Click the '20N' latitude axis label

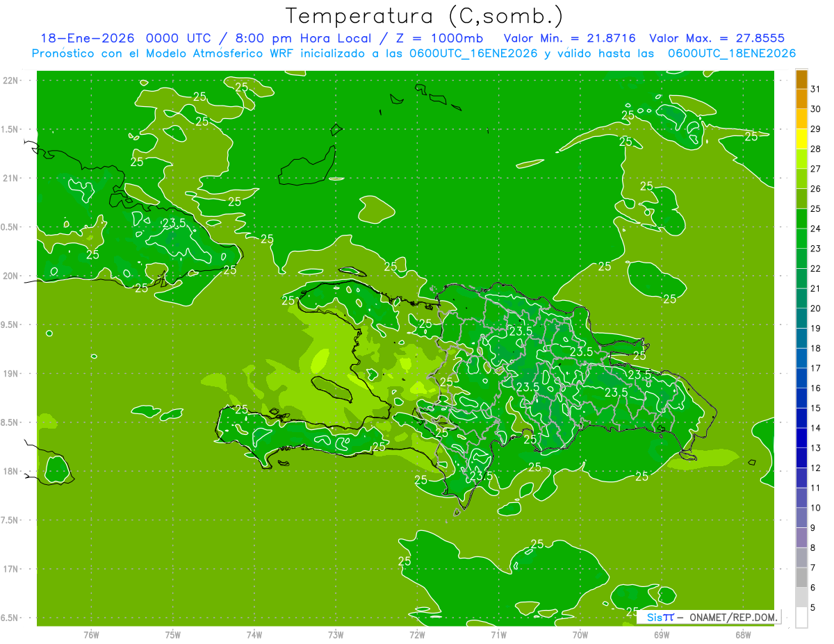click(x=12, y=276)
